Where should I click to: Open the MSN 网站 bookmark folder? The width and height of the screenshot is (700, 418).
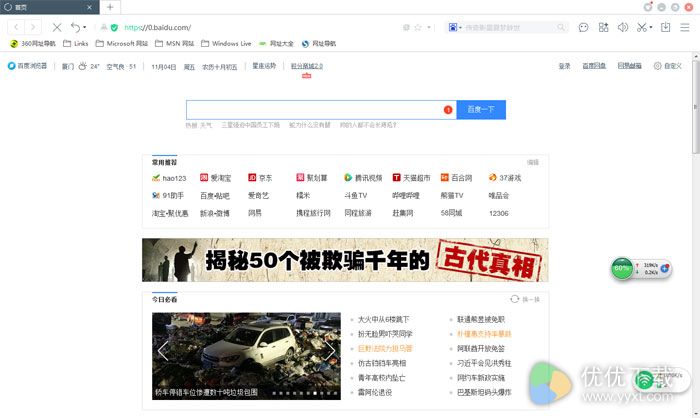pos(175,43)
